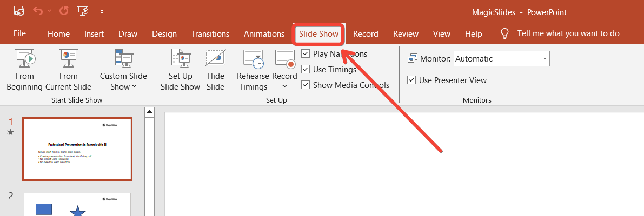This screenshot has height=216, width=644.
Task: Click the lightbulb Tell Me icon
Action: pos(505,34)
